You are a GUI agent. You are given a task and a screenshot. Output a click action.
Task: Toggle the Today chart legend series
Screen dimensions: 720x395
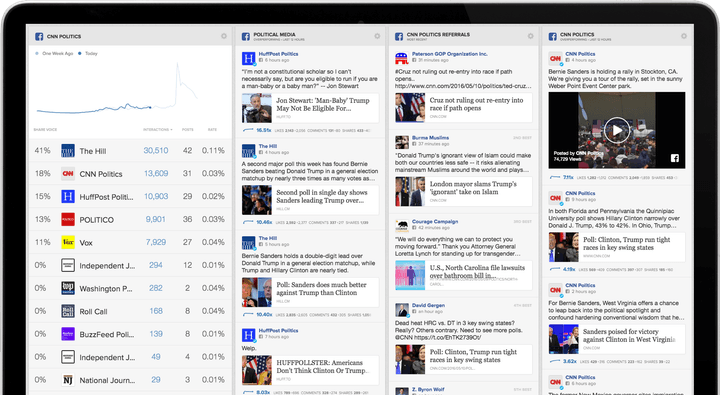click(88, 54)
